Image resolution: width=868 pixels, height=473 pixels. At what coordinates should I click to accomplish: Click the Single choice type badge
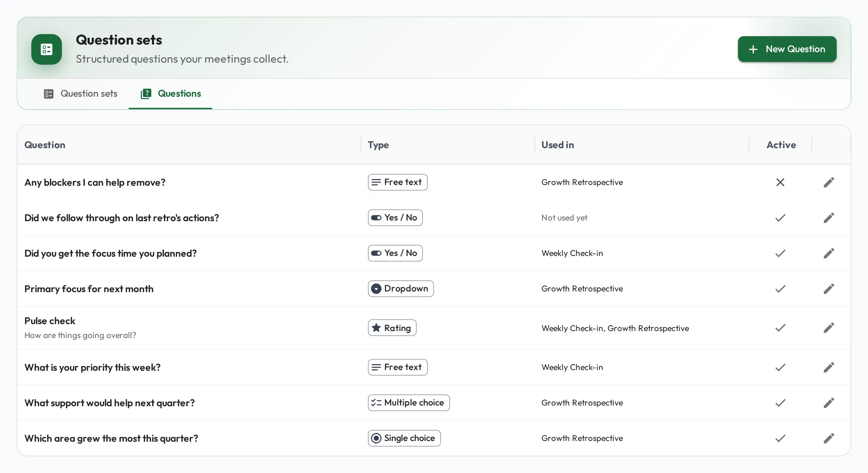(x=404, y=438)
